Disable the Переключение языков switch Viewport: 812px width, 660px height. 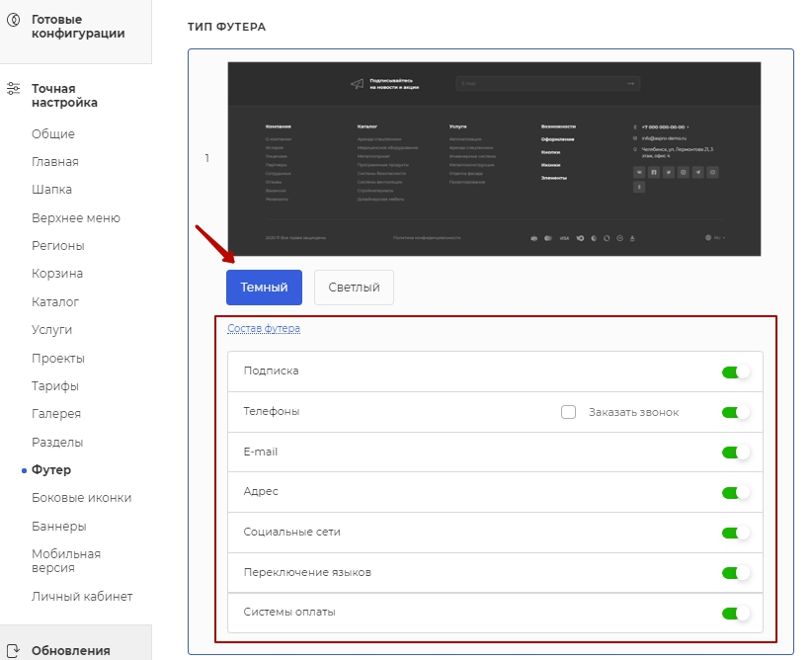736,573
